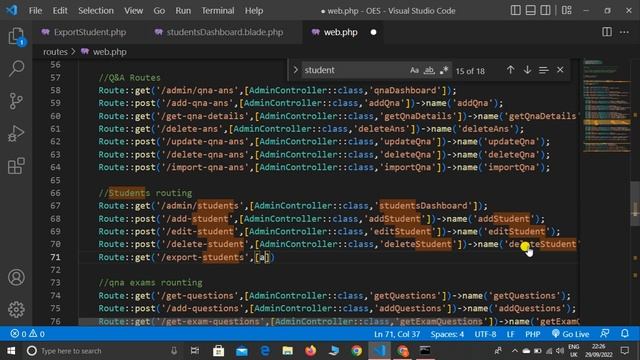
Task: Open Firefox from the taskbar
Action: pyautogui.click(x=310, y=351)
